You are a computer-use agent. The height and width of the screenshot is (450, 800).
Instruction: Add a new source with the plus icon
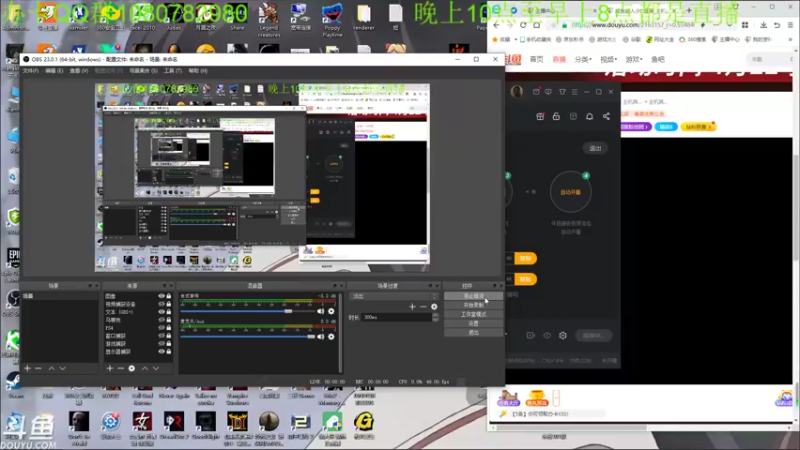pyautogui.click(x=110, y=368)
